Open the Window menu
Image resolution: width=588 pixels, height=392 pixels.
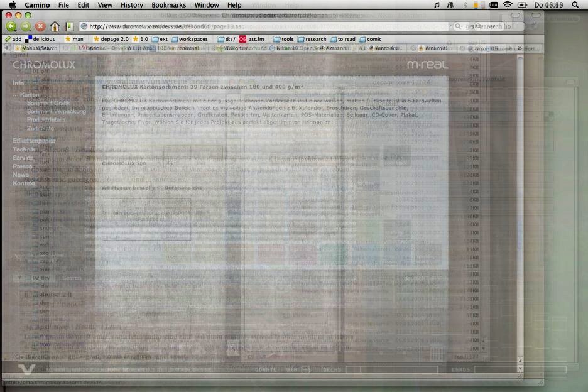point(207,5)
